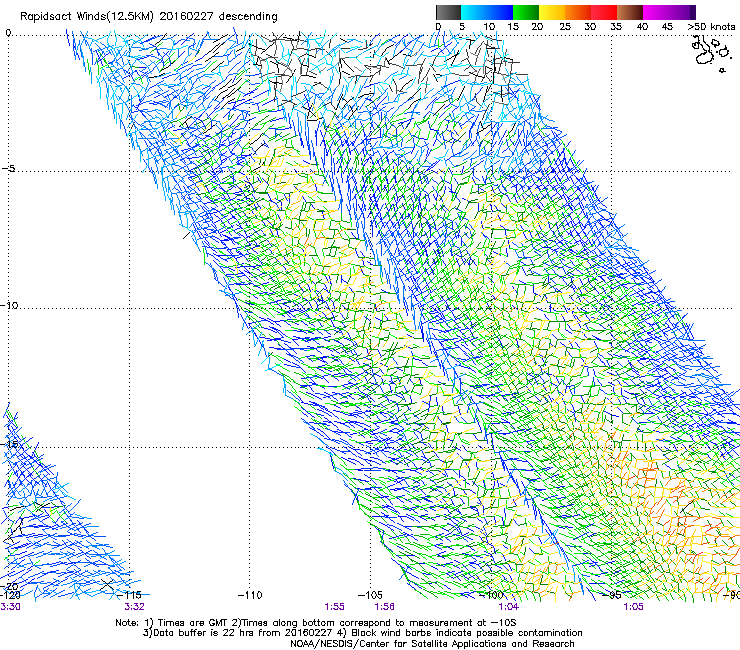Click the legend label '40'
The height and width of the screenshot is (650, 740).
pyautogui.click(x=642, y=27)
